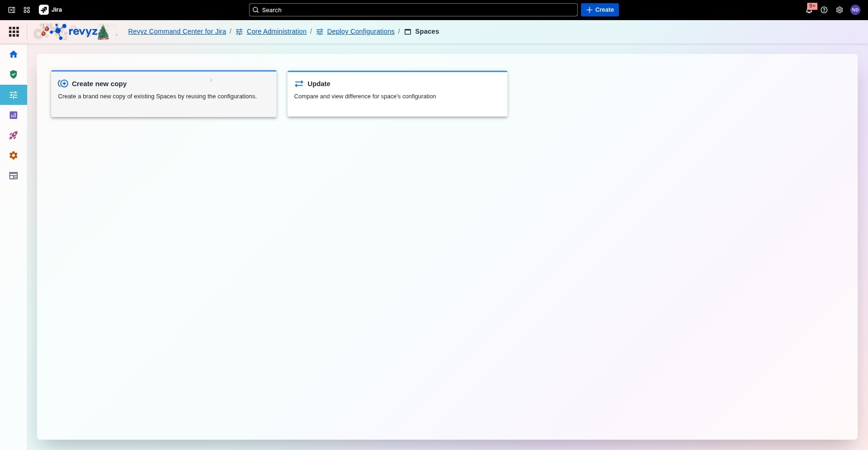Open the Jira help icon
Image resolution: width=868 pixels, height=450 pixels.
(x=824, y=10)
